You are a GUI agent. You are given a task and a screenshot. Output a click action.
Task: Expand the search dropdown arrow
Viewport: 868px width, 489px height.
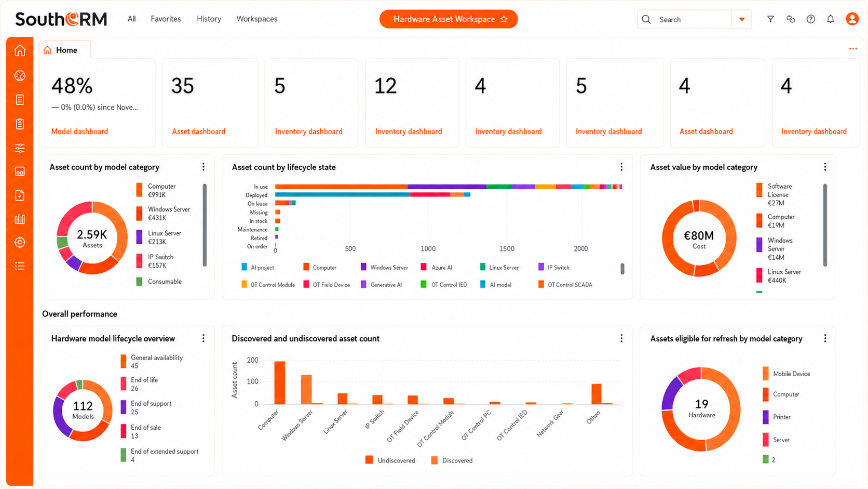[x=742, y=19]
